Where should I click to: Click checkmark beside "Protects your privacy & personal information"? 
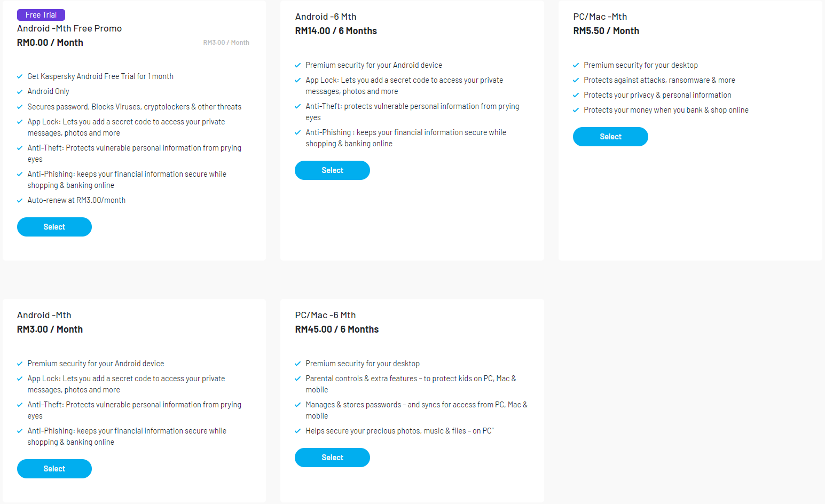point(576,96)
